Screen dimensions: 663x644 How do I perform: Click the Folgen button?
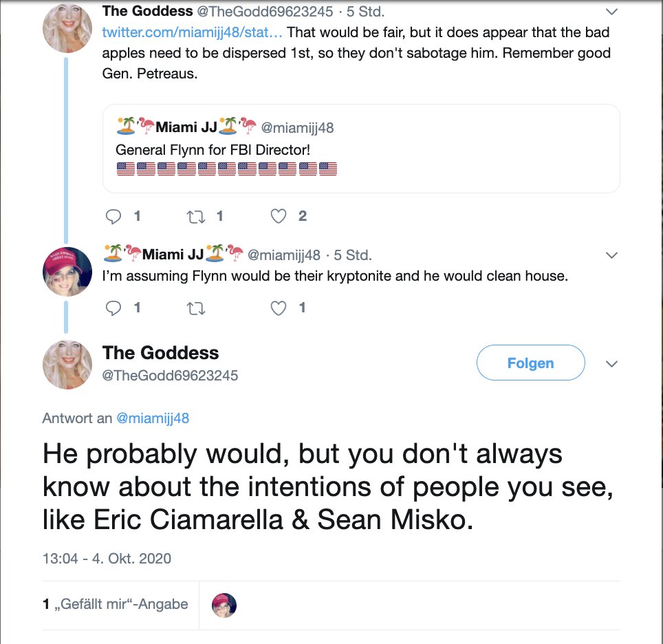pyautogui.click(x=530, y=363)
